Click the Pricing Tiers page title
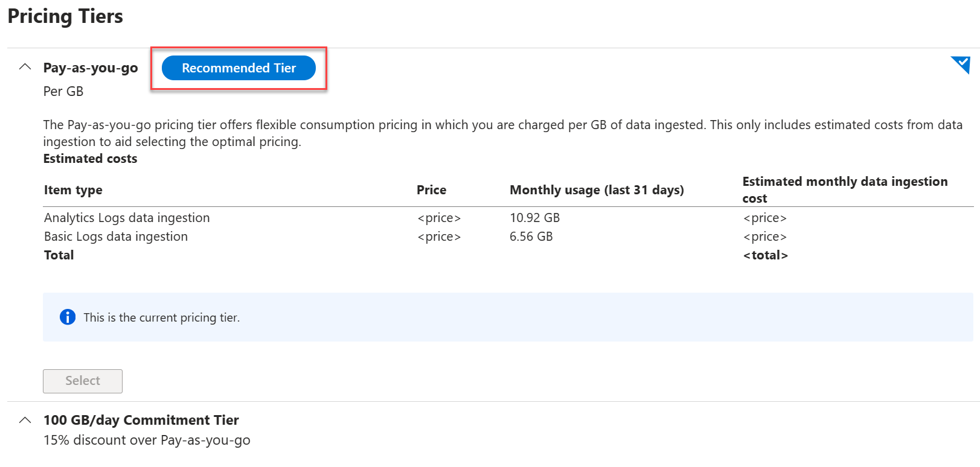Viewport: 980px width, 467px height. point(65,16)
